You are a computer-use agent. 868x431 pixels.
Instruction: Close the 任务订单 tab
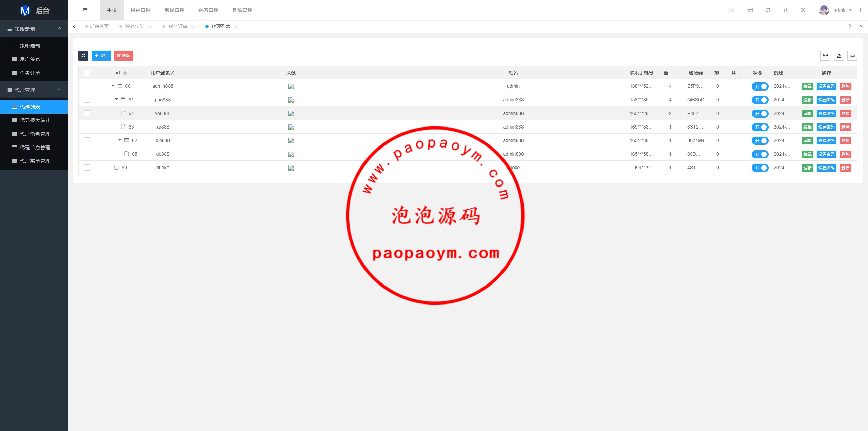pyautogui.click(x=193, y=27)
